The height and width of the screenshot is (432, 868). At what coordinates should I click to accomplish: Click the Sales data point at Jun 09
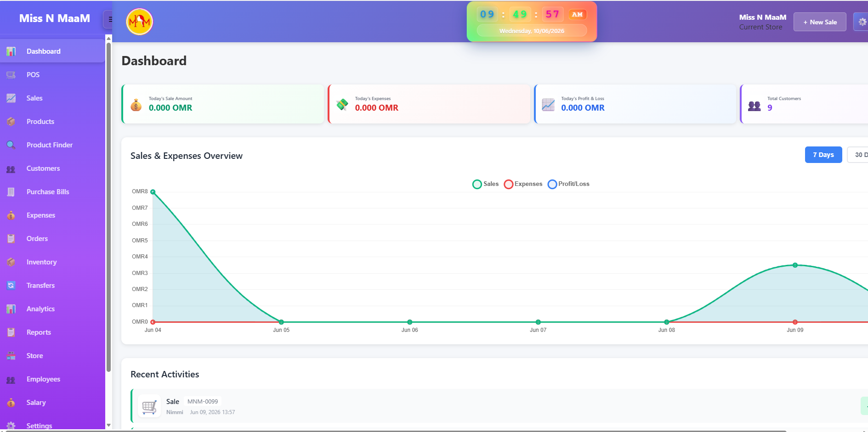tap(795, 265)
